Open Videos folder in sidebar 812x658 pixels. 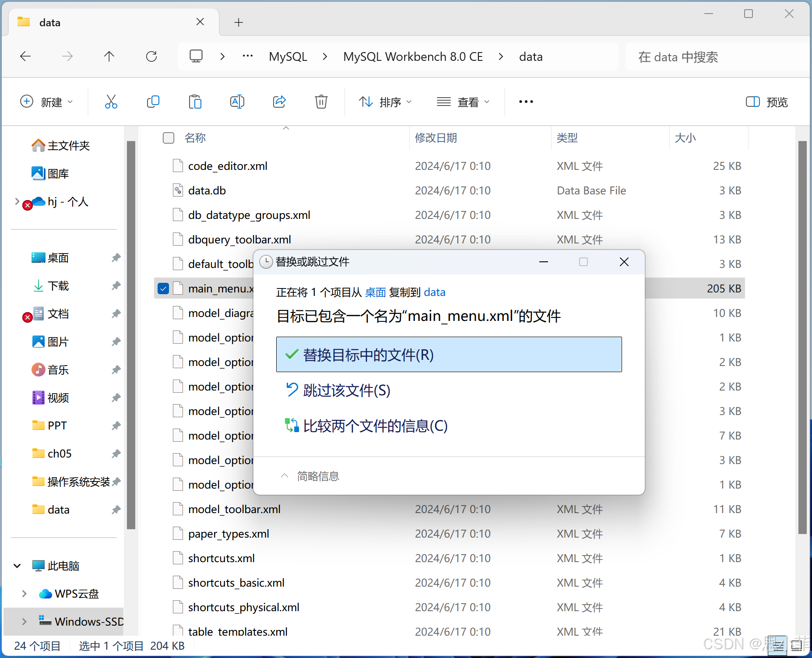click(50, 398)
